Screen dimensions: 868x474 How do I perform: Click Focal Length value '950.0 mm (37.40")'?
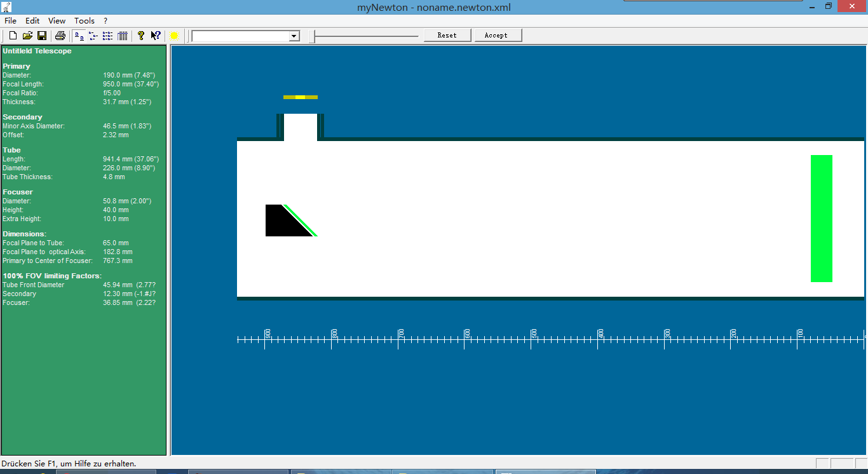131,84
